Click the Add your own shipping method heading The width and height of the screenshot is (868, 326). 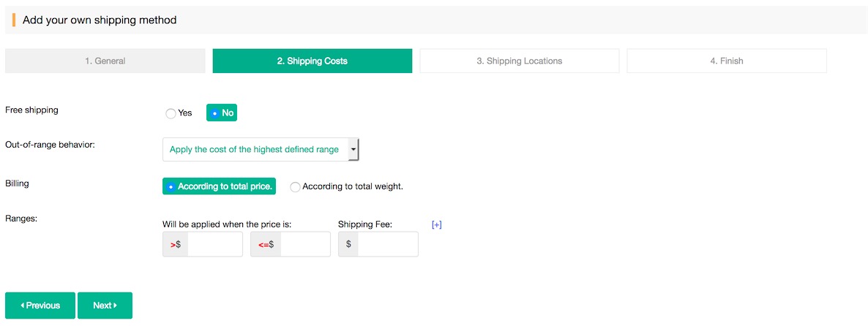[x=100, y=20]
